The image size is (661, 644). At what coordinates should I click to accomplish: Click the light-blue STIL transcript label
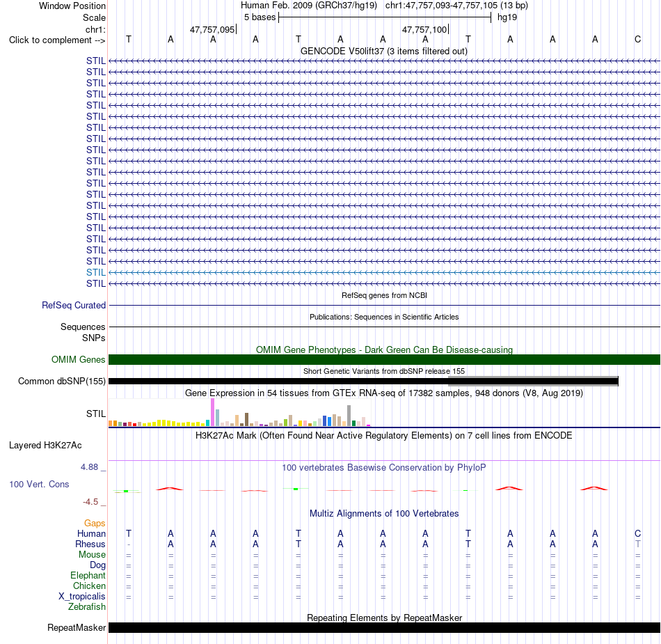coord(96,272)
